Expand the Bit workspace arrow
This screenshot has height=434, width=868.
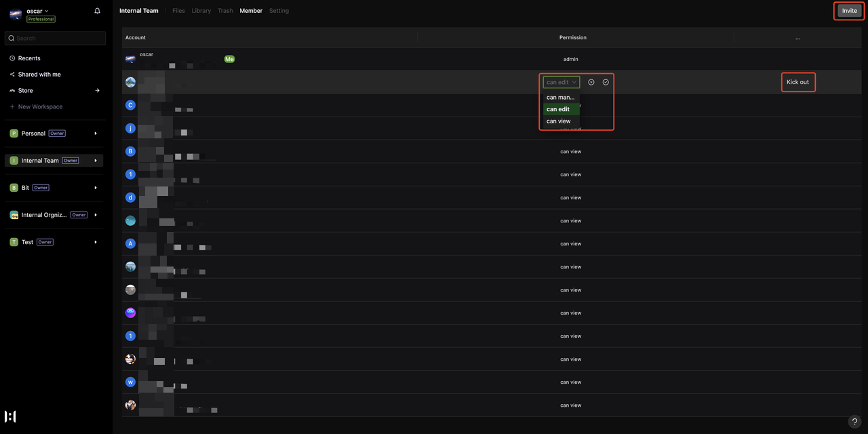pyautogui.click(x=96, y=188)
